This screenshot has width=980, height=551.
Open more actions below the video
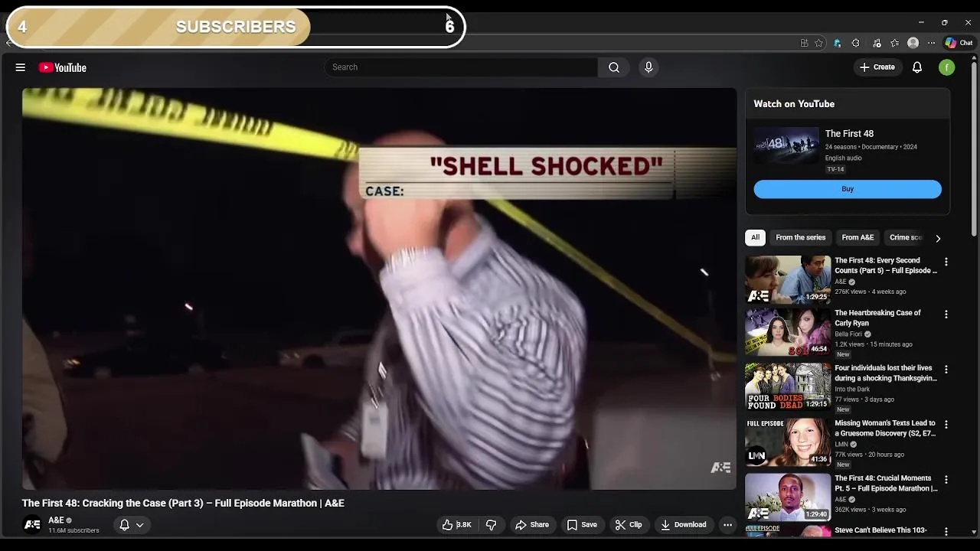[727, 525]
